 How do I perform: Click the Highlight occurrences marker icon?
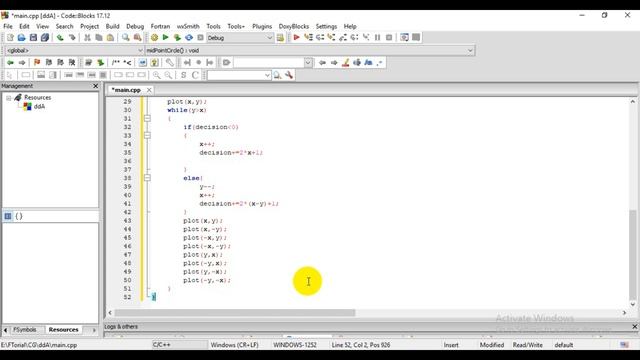[x=345, y=62]
